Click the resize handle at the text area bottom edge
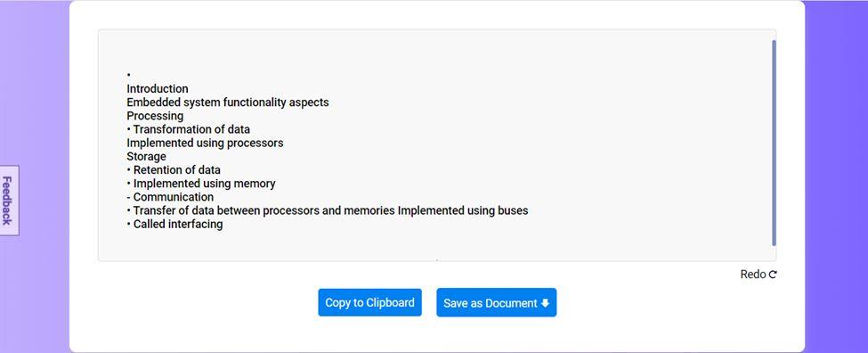868x353 pixels. [437, 259]
